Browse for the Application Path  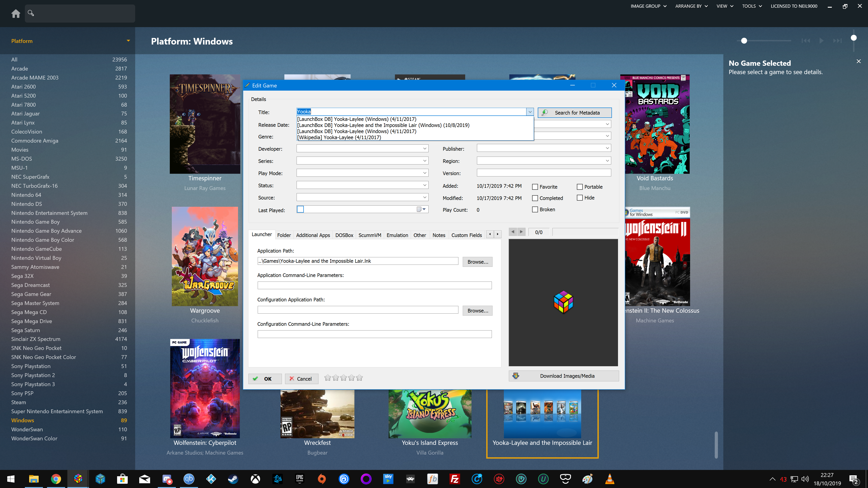[477, 262]
